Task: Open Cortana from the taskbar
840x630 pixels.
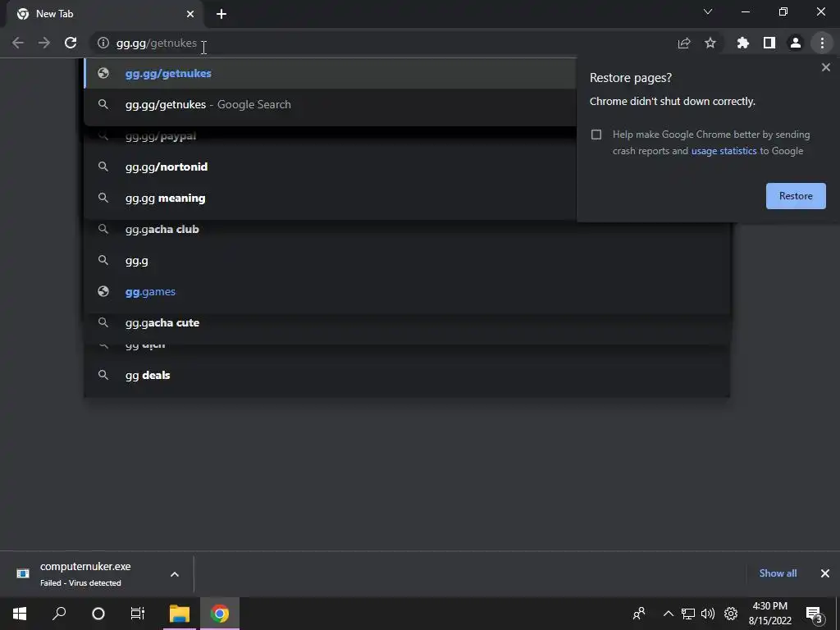Action: click(x=98, y=614)
